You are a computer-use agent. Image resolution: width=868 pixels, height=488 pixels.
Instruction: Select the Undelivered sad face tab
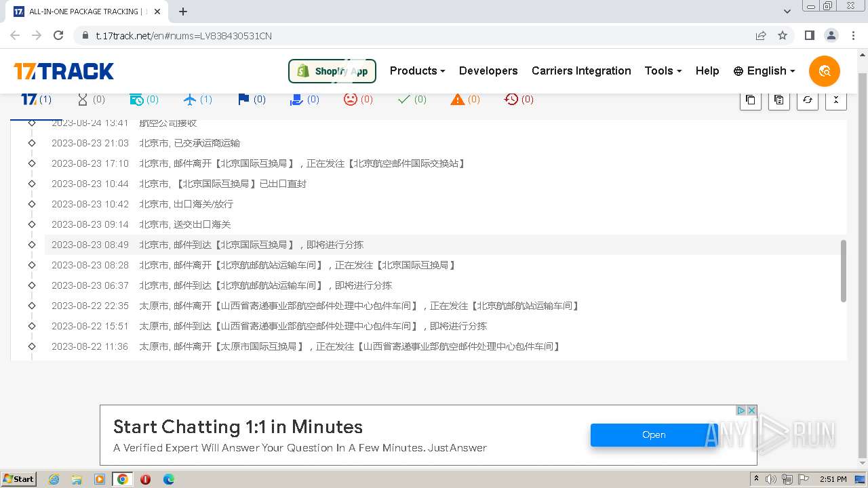click(358, 100)
